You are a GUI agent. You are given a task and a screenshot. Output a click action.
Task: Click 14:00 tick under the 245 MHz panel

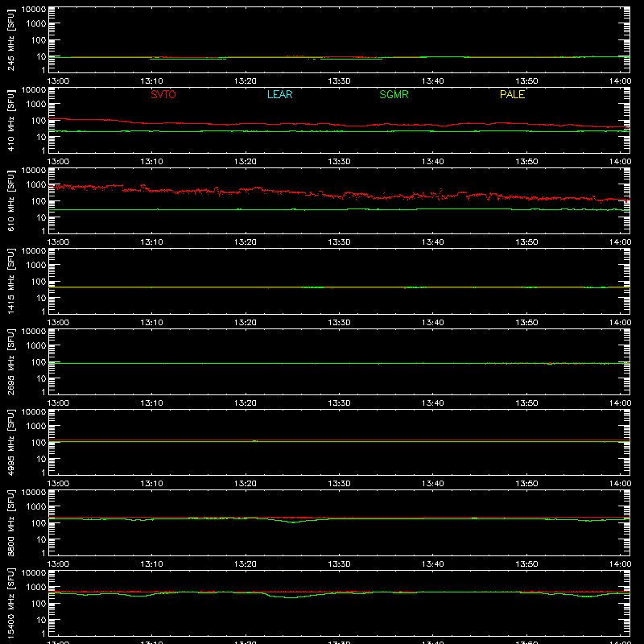click(620, 81)
